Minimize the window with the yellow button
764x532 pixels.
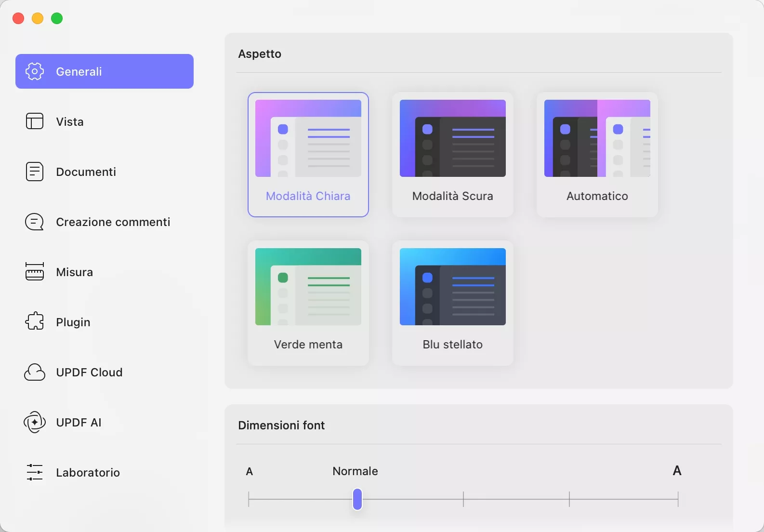[38, 18]
